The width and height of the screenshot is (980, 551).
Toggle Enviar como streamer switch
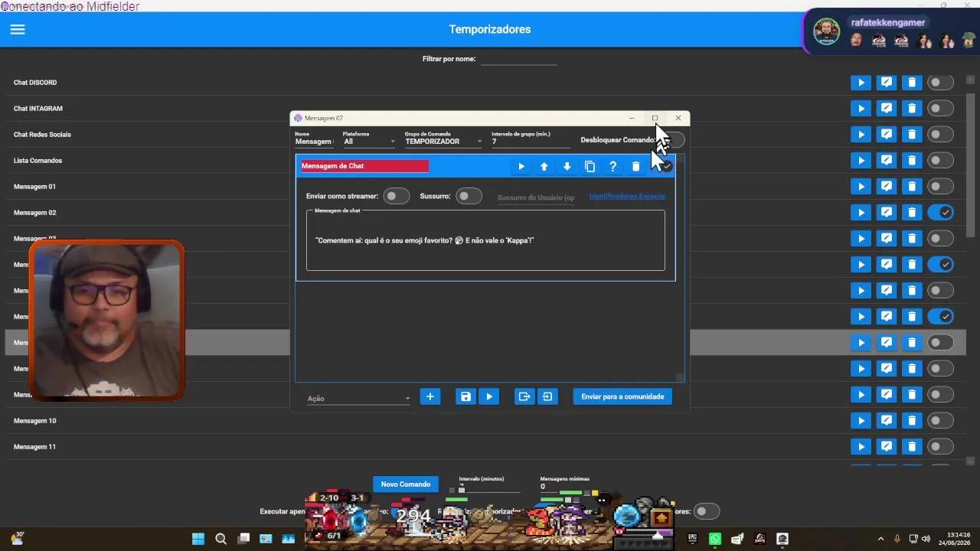tap(396, 197)
